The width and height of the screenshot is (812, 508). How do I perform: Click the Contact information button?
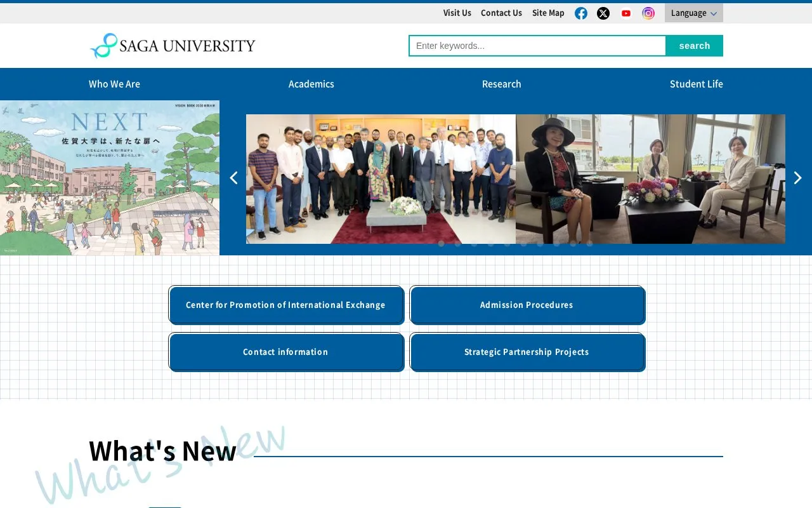click(x=286, y=352)
